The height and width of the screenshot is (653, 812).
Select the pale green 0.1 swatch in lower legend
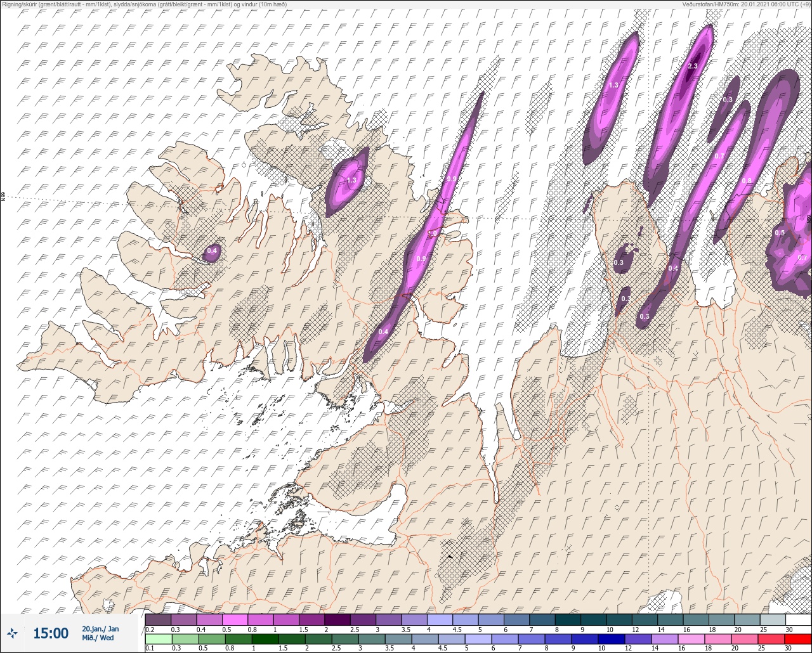[x=158, y=639]
